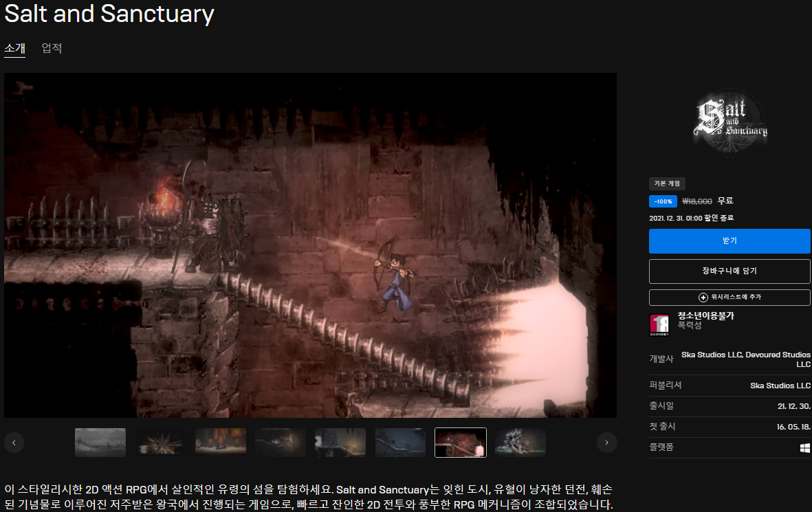Click the -100% discount badge
The height and width of the screenshot is (512, 812).
tap(663, 201)
